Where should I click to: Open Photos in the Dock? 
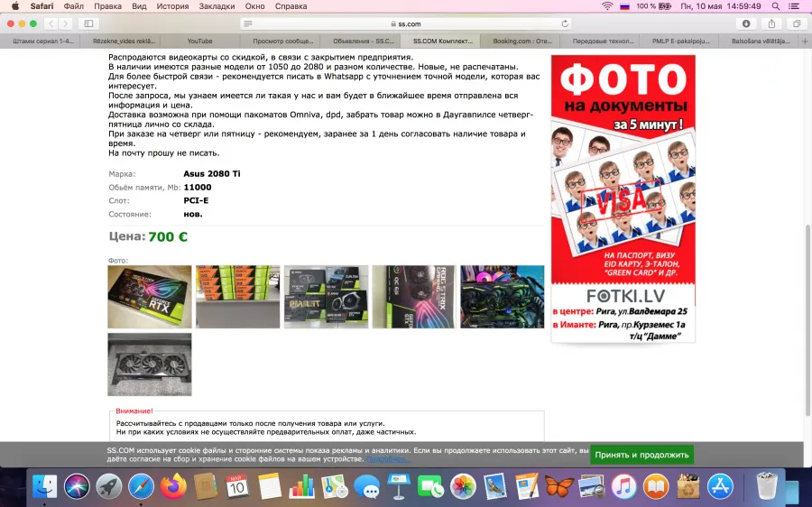pyautogui.click(x=463, y=487)
